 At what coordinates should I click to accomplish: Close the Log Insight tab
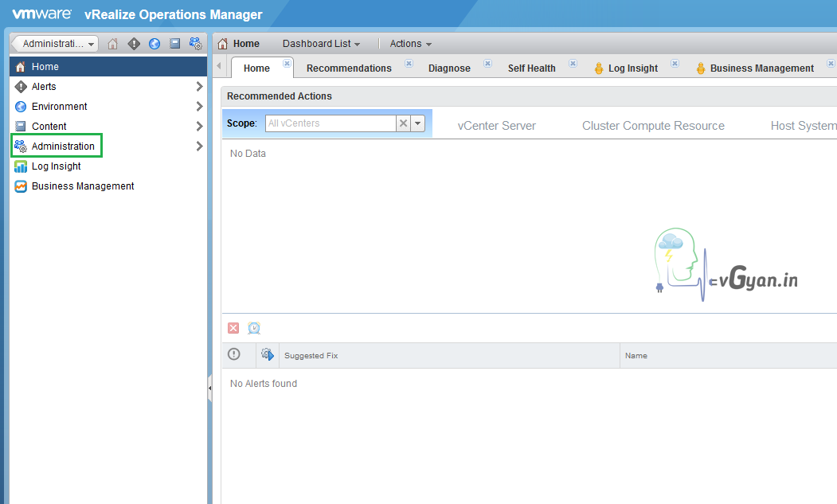coord(675,63)
